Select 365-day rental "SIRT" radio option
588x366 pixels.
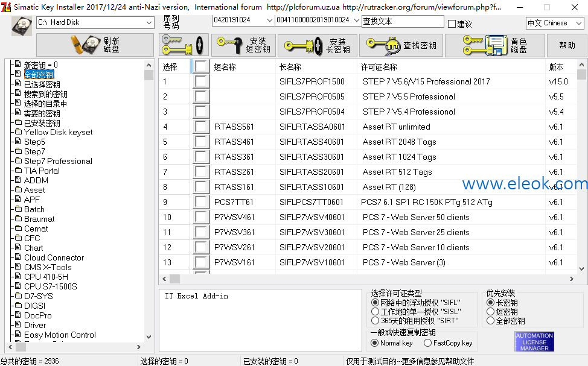tap(375, 321)
